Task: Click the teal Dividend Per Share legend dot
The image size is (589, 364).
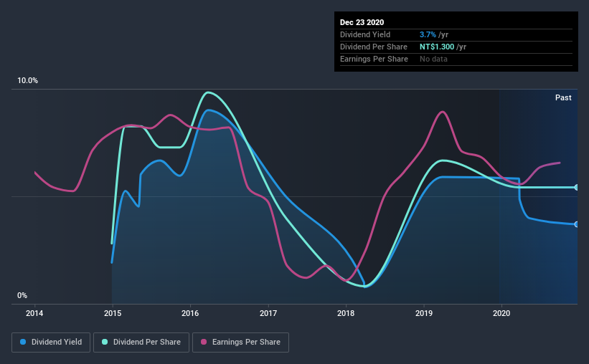Action: click(x=105, y=342)
